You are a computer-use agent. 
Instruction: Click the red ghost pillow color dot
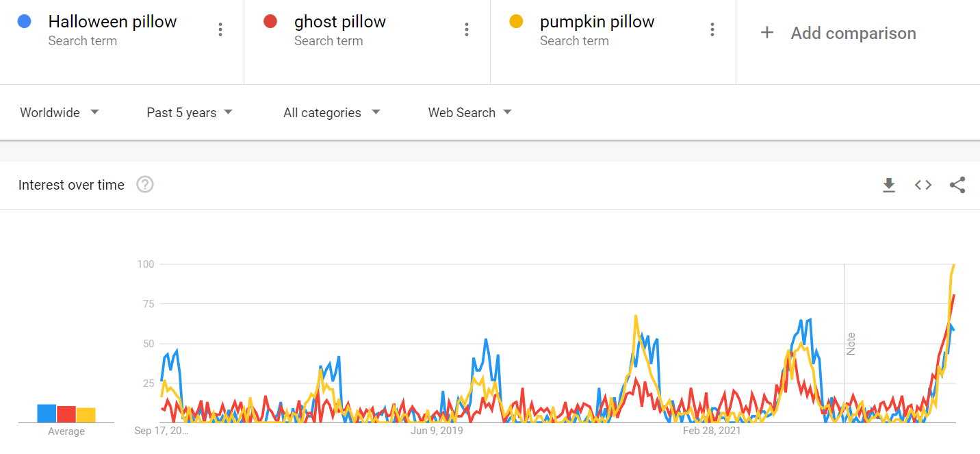click(270, 22)
